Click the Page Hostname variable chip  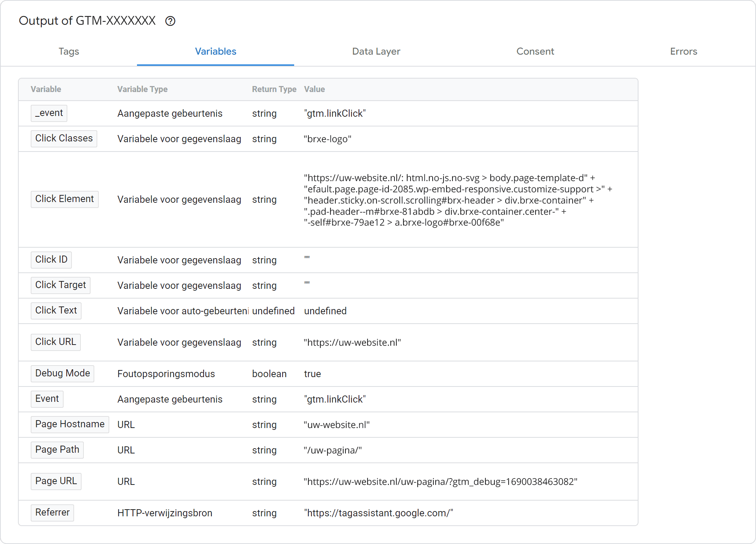(70, 424)
